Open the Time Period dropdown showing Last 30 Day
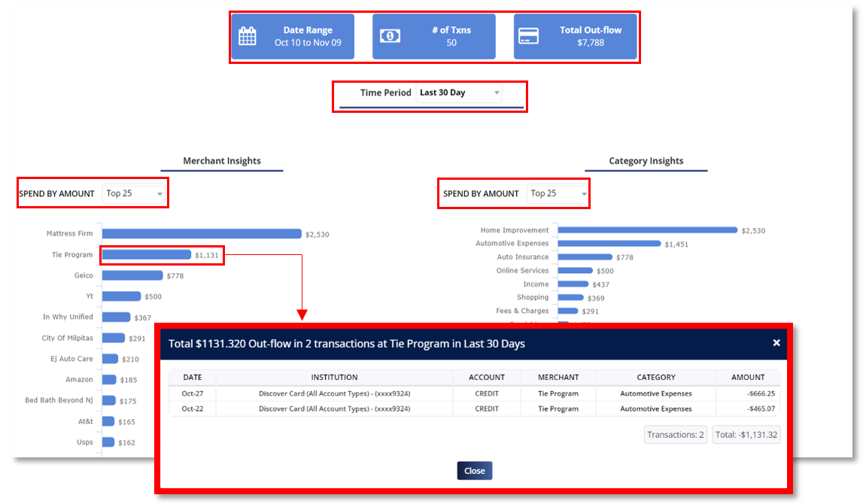Viewport: 866px width, 504px height. 459,93
